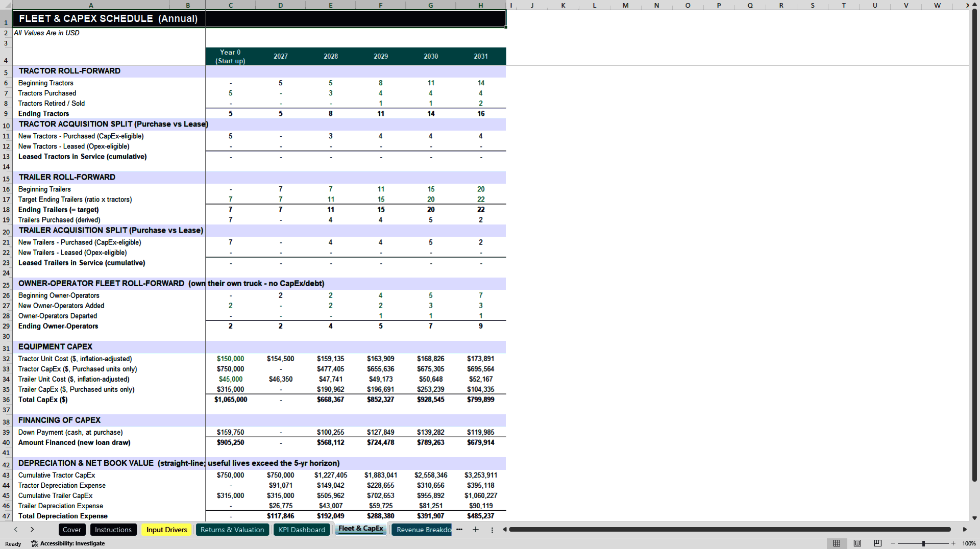
Task: Select column M header
Action: pos(625,5)
